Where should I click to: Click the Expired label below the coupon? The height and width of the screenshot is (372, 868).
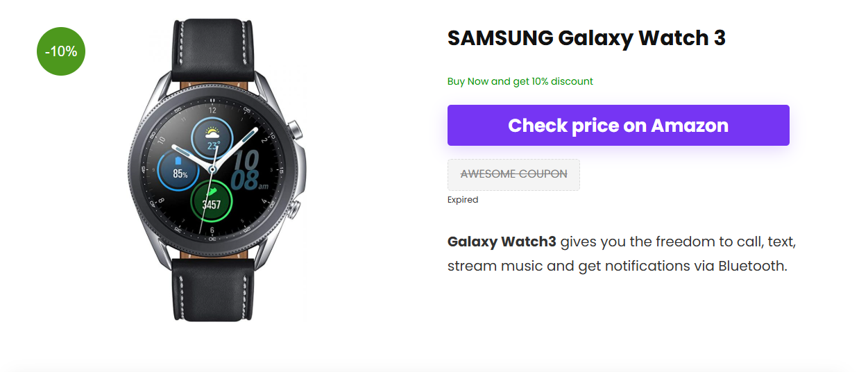(463, 200)
